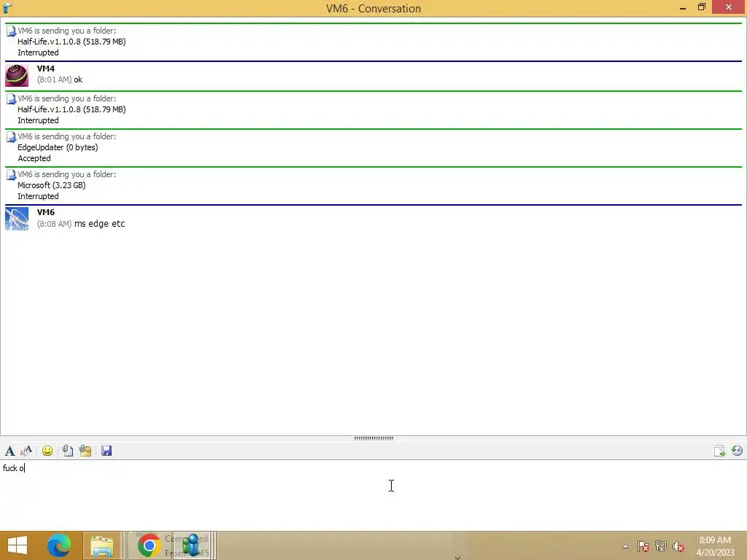Click the 'Accepted' status text
The height and width of the screenshot is (560, 747).
(x=34, y=158)
